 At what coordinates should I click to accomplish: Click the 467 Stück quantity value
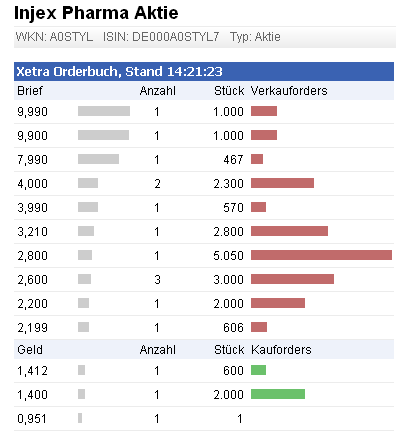click(x=233, y=159)
